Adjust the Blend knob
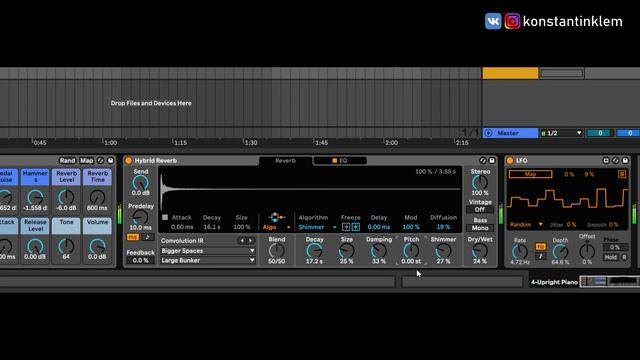This screenshot has width=640, height=360. pos(277,251)
